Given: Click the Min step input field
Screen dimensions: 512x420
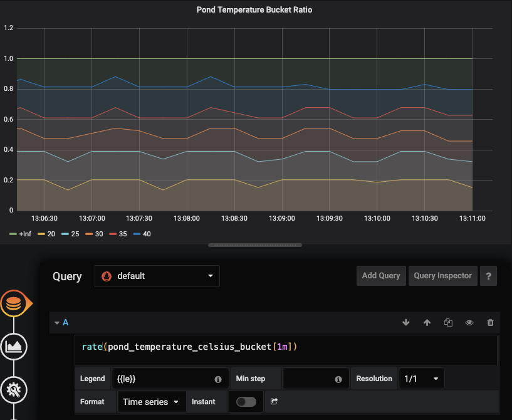Looking at the screenshot, I should (316, 379).
